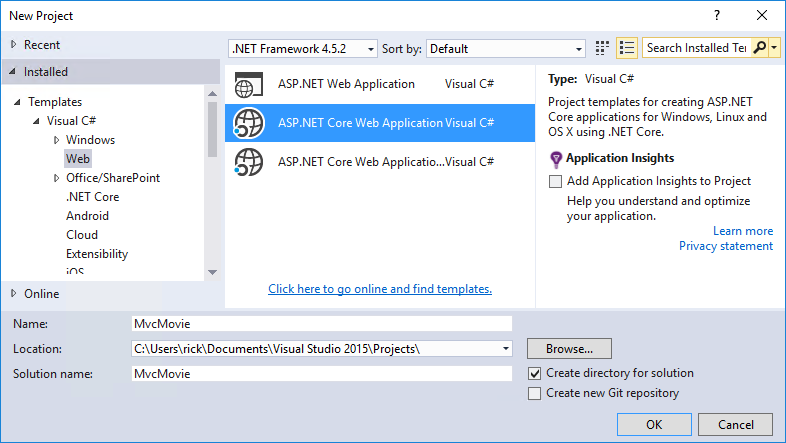This screenshot has height=443, width=786.
Task: Open the .NET Framework 4.5.2 version dropdown
Action: tap(303, 49)
